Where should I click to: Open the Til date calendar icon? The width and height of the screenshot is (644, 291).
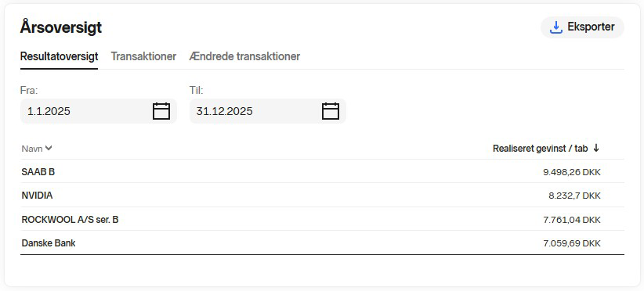pyautogui.click(x=330, y=111)
